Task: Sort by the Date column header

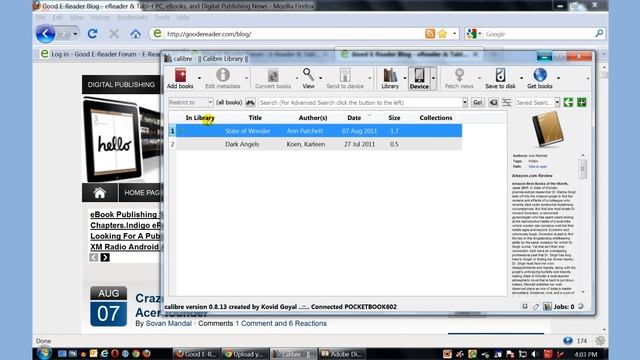Action: tap(354, 118)
